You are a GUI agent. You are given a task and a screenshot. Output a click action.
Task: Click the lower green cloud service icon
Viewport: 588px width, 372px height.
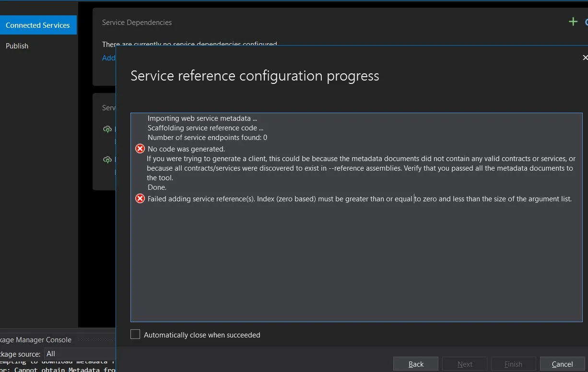[x=107, y=160]
